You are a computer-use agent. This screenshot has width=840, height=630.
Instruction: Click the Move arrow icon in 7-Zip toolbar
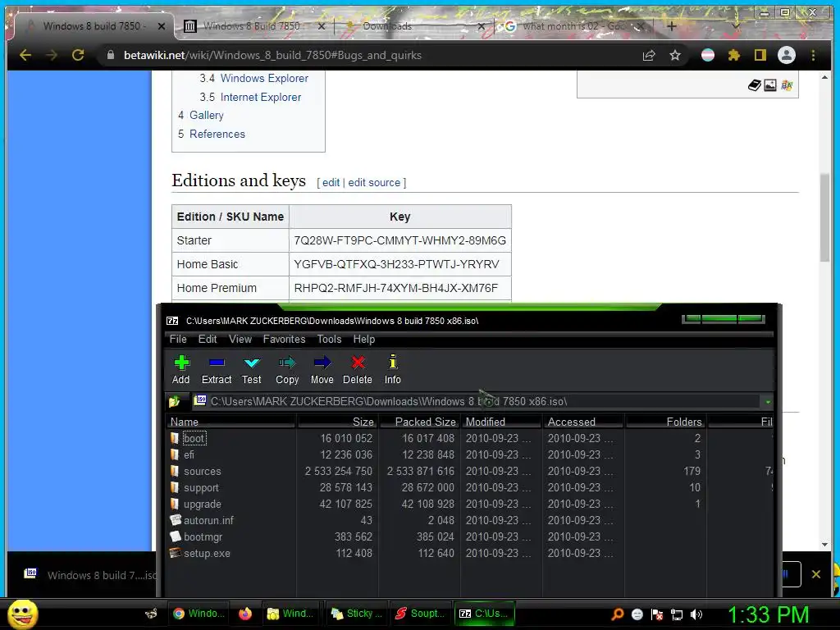pyautogui.click(x=322, y=363)
